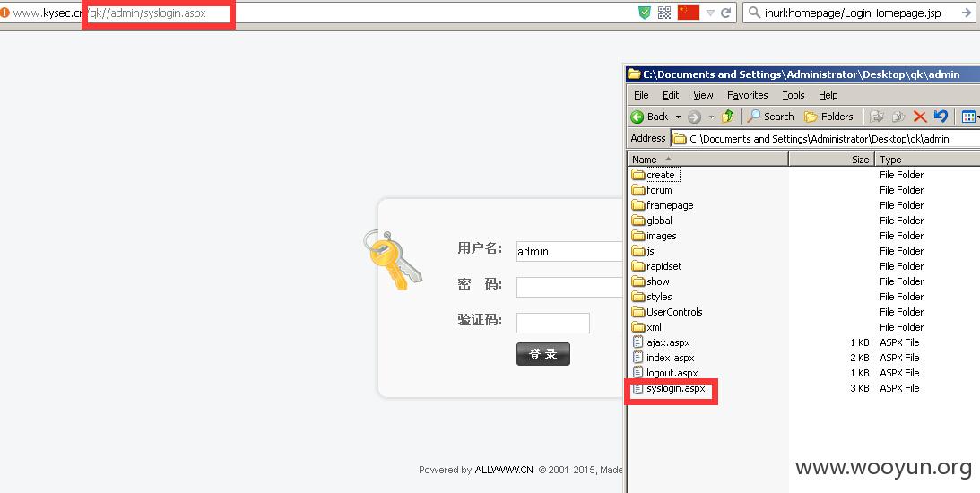Click the QR code icon in address bar
Screen dimensions: 980x493
664,13
